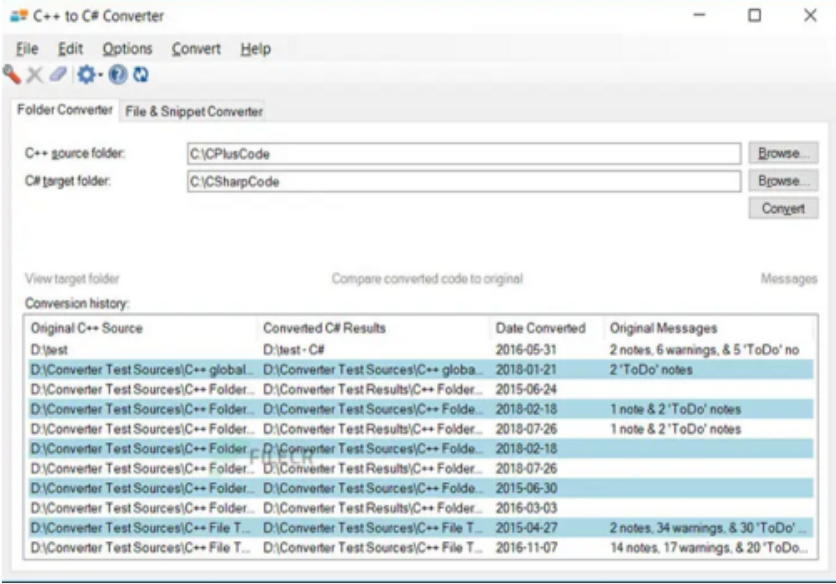Screen dimensions: 836x584
Task: Click the Convert button
Action: (x=783, y=209)
